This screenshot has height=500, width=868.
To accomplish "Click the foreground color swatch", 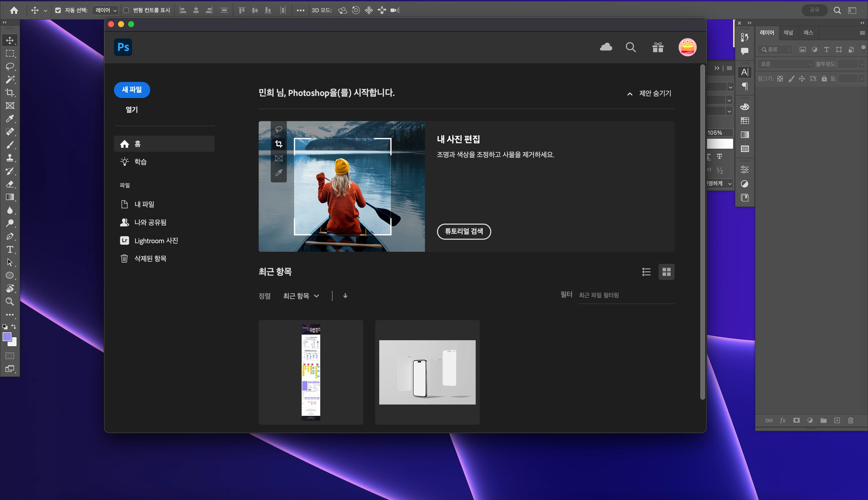I will pyautogui.click(x=7, y=337).
